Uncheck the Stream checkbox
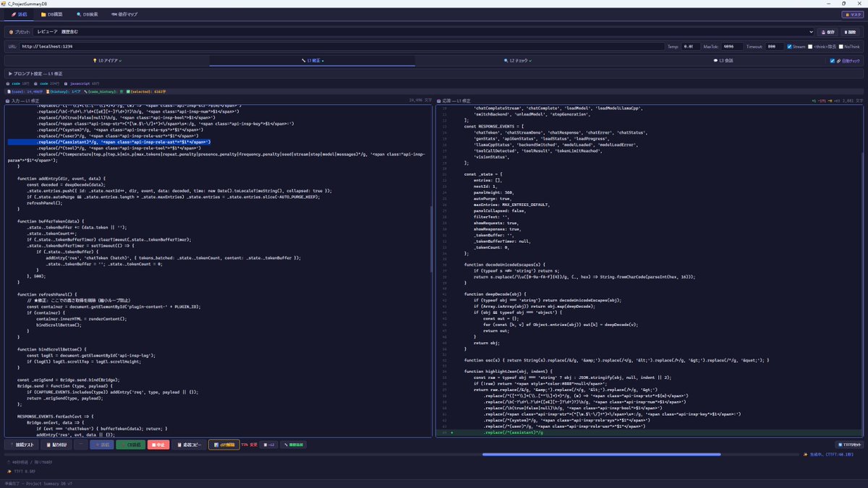Screen dimensions: 868x488 pos(789,46)
